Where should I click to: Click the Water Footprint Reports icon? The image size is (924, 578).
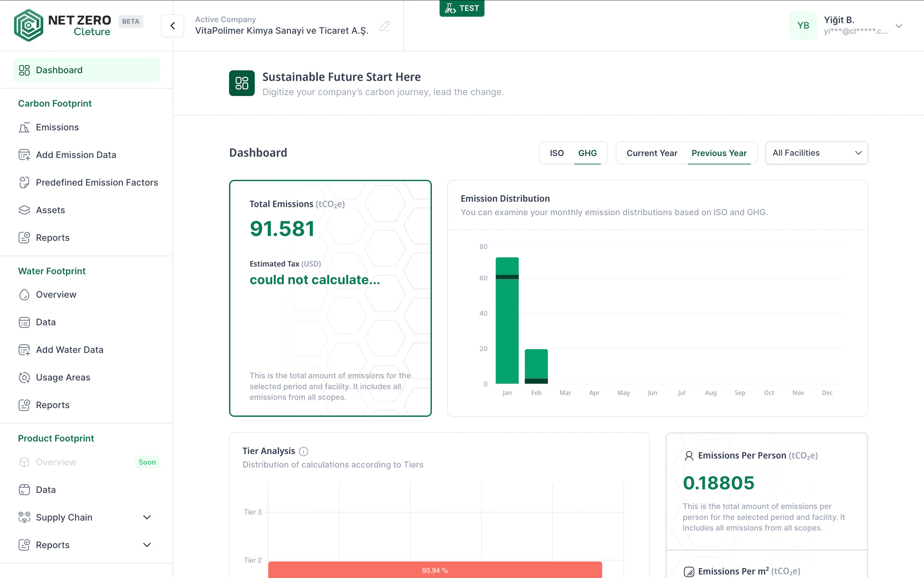(24, 405)
